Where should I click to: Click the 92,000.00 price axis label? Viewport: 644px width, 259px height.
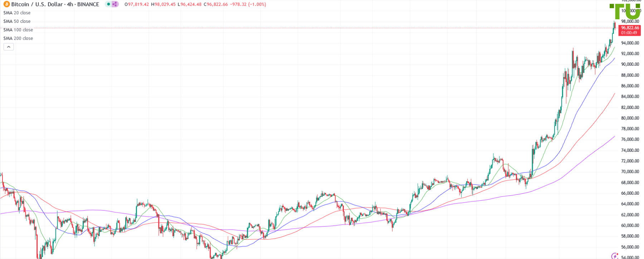[630, 54]
